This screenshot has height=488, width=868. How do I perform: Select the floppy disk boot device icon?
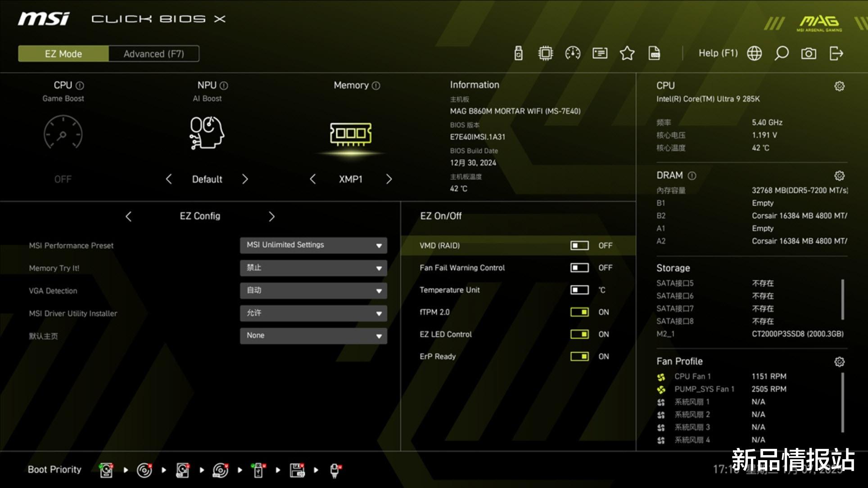(297, 470)
